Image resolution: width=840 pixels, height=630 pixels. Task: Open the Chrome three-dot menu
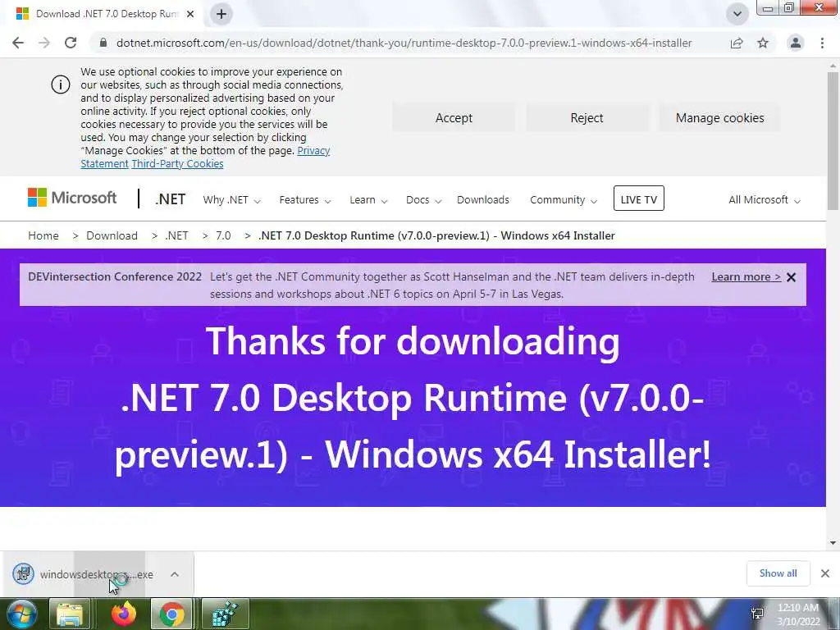[x=822, y=43]
